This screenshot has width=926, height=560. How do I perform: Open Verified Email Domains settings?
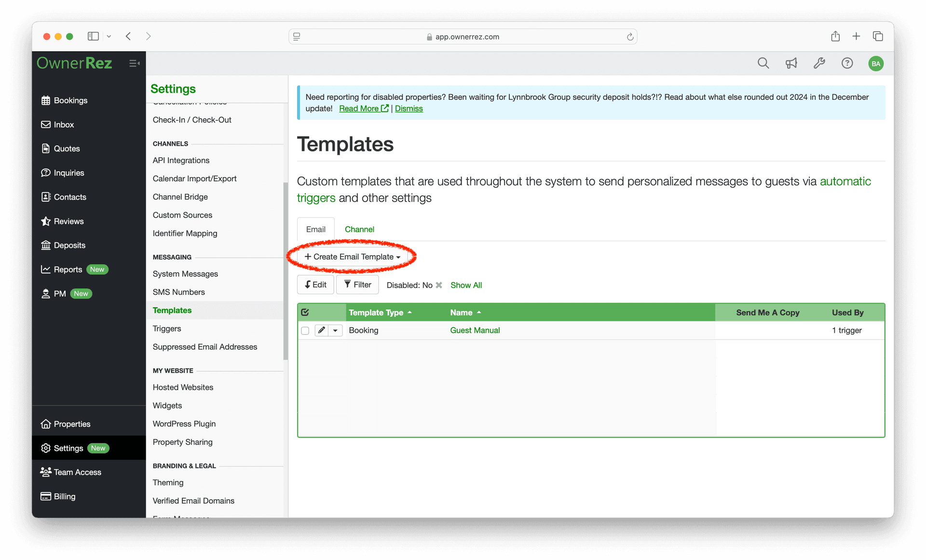click(x=193, y=501)
